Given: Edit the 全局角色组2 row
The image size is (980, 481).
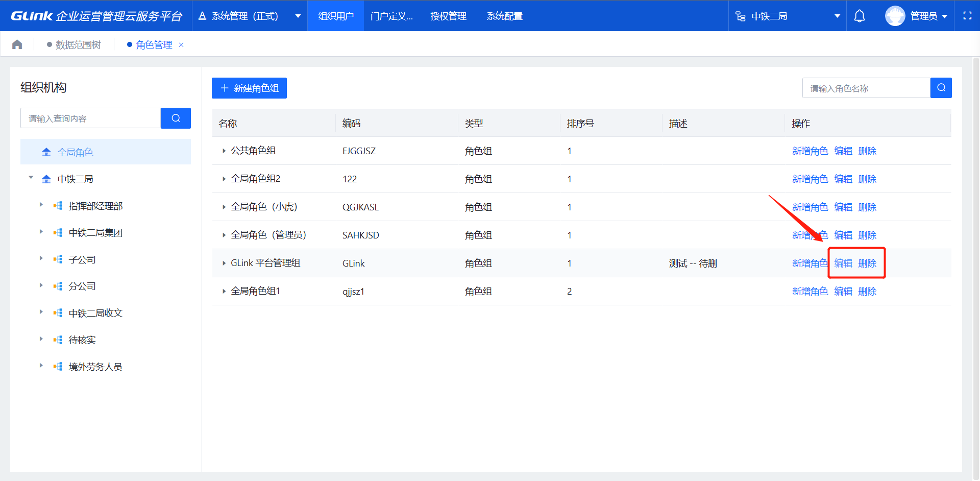Looking at the screenshot, I should [x=843, y=179].
